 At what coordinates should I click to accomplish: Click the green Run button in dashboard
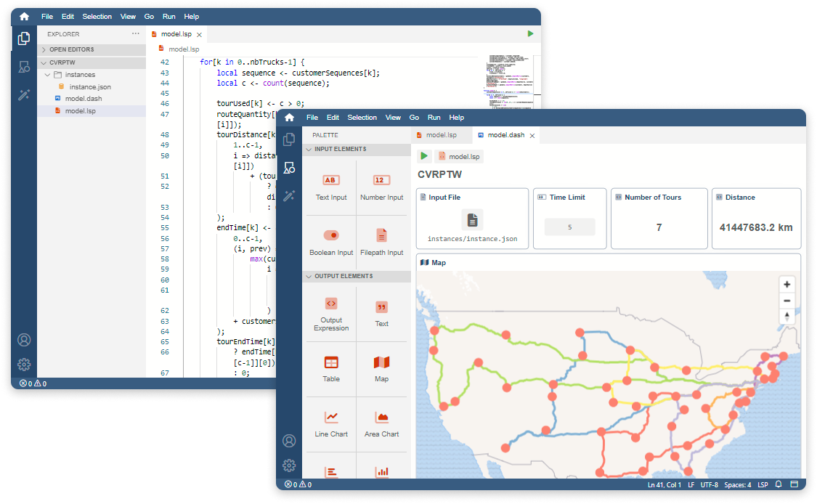(x=424, y=156)
